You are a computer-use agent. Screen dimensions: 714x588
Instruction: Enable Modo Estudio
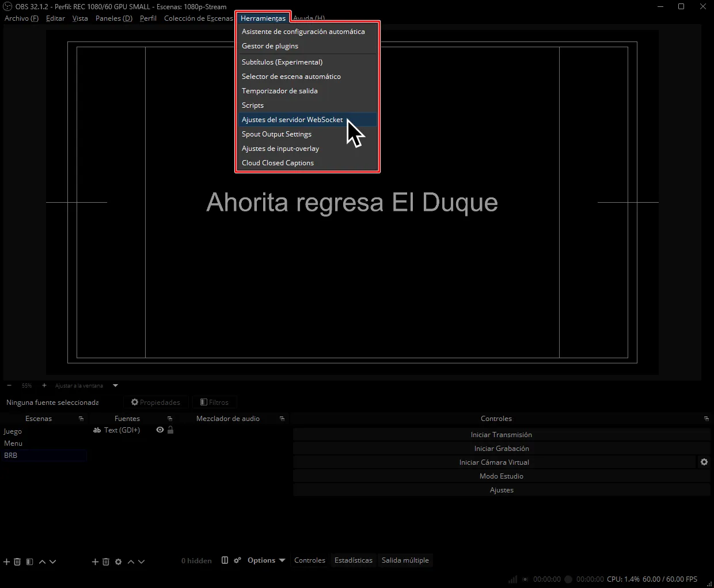(501, 476)
